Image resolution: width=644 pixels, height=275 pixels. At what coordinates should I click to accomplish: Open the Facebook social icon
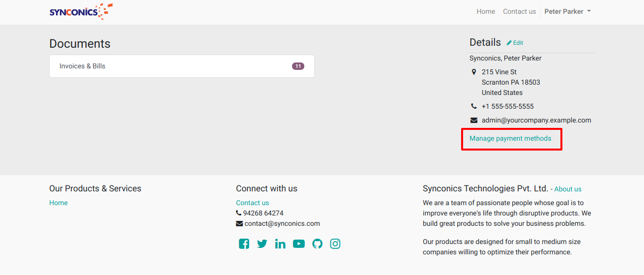coord(244,244)
